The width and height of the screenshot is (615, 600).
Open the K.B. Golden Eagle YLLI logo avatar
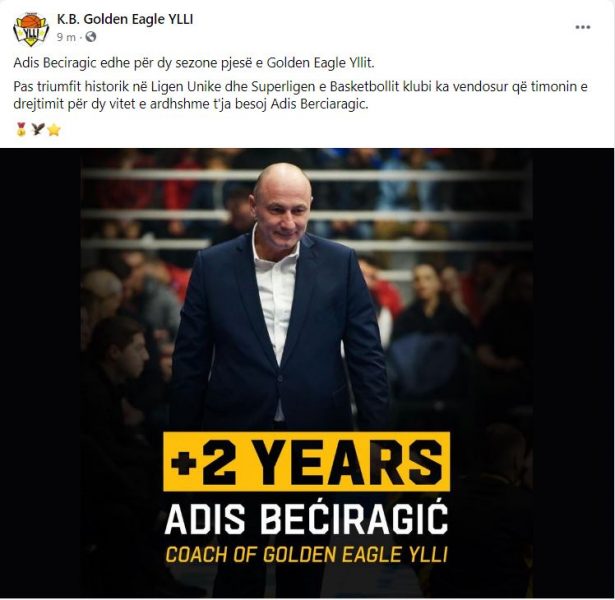(x=31, y=30)
